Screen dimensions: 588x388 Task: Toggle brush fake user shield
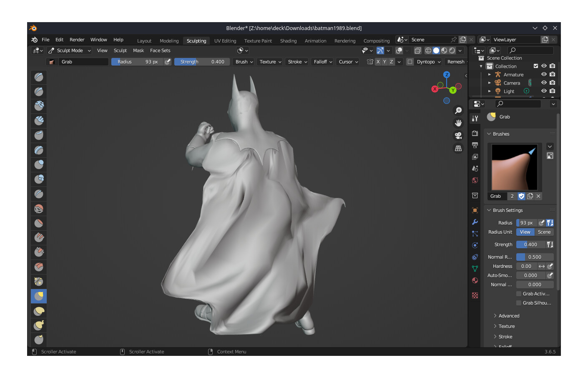(x=521, y=196)
